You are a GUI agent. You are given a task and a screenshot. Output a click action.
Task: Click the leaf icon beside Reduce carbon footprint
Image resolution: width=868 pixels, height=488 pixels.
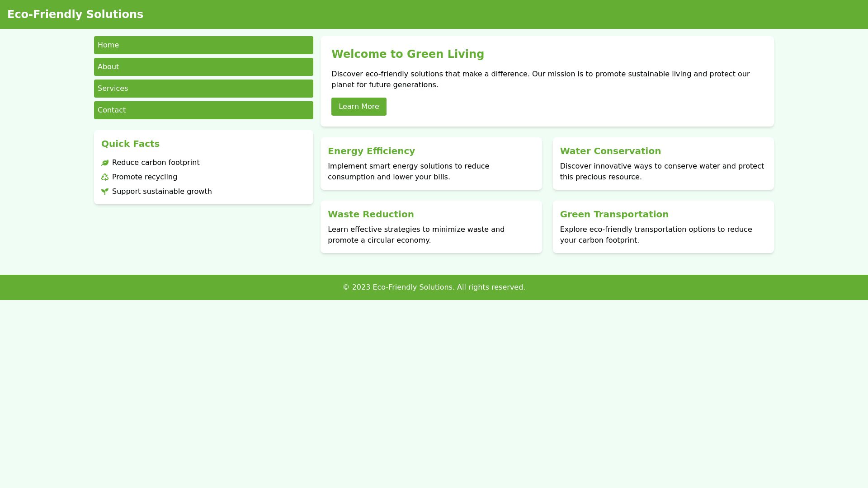(105, 163)
